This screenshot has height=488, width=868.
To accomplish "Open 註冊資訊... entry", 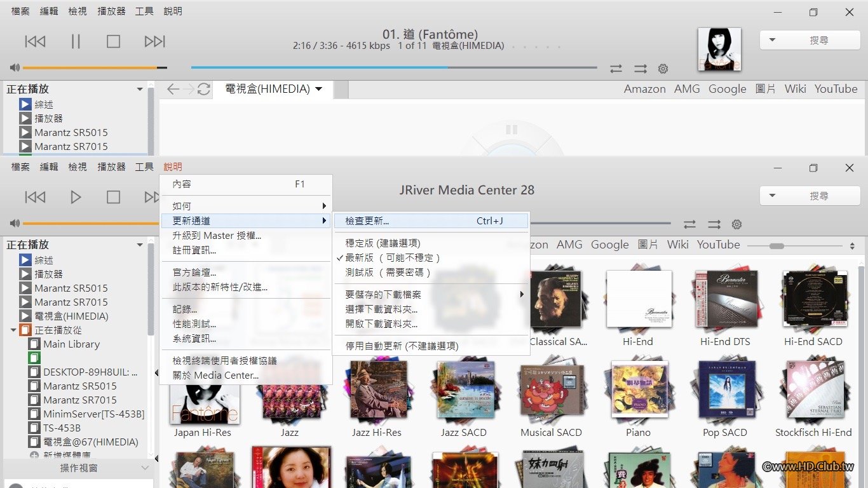I will (x=246, y=250).
